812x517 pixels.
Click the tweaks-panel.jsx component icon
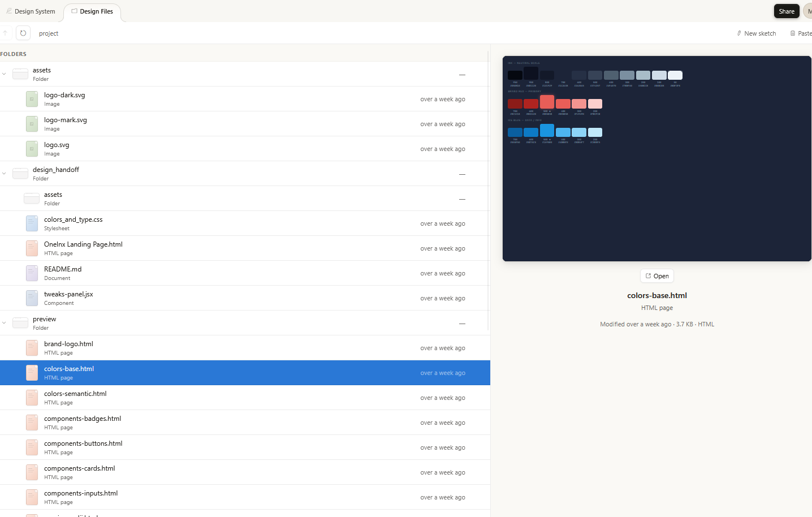(x=32, y=298)
